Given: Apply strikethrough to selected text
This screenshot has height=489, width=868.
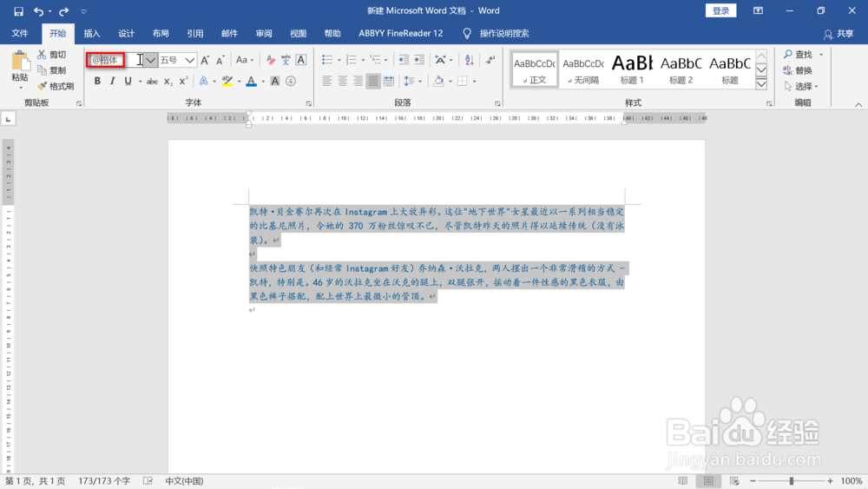Looking at the screenshot, I should click(x=152, y=82).
